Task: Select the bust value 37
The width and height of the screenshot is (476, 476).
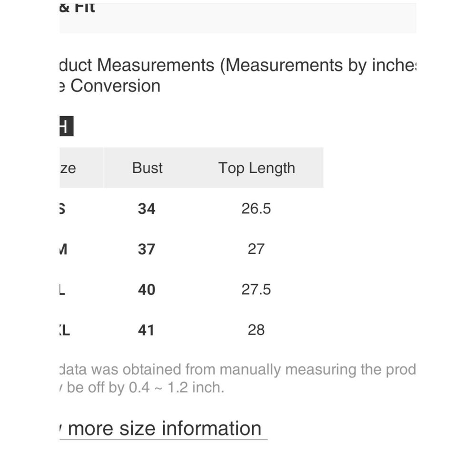Action: 147,249
